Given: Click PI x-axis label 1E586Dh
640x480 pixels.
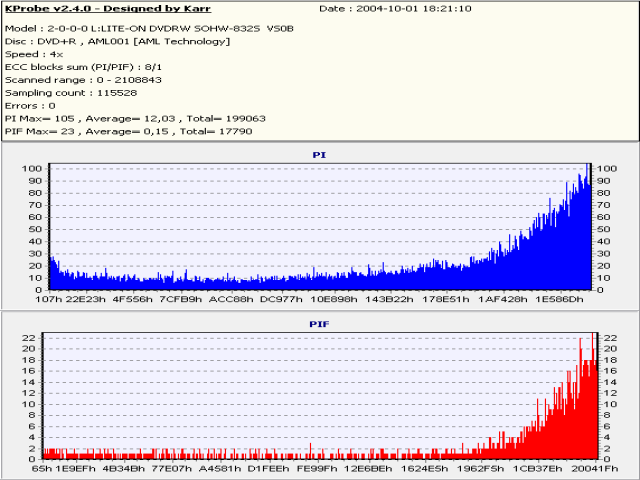Looking at the screenshot, I should point(560,299).
